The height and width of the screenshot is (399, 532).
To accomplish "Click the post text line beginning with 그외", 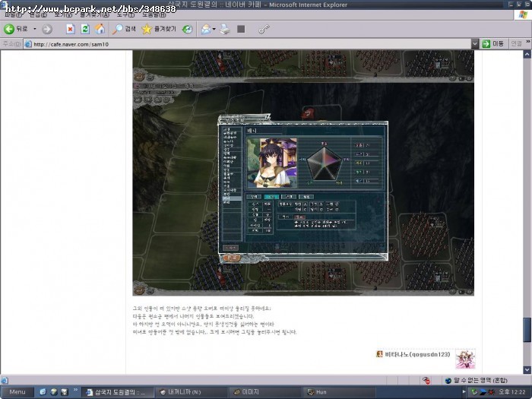I will click(x=201, y=309).
